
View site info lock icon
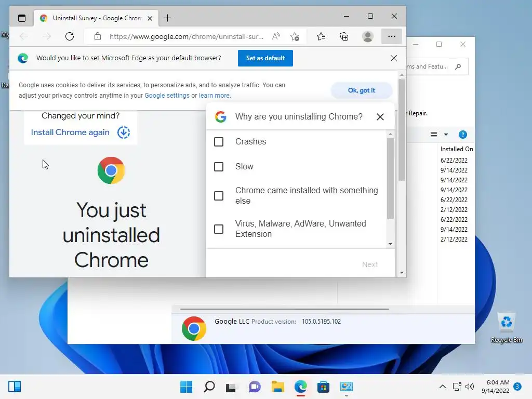[x=98, y=36]
